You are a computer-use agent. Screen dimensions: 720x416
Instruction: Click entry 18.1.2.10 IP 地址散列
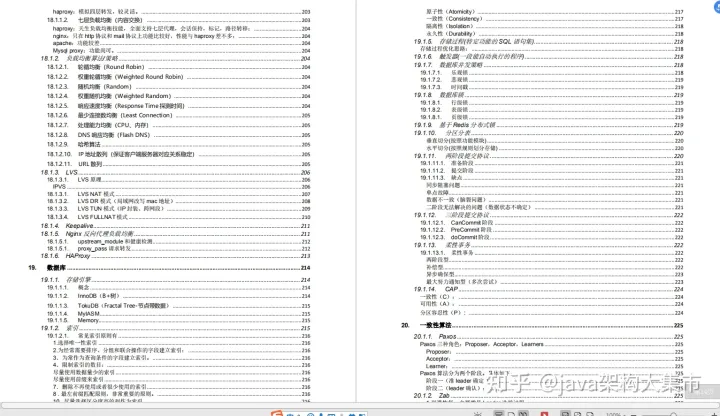179,154
